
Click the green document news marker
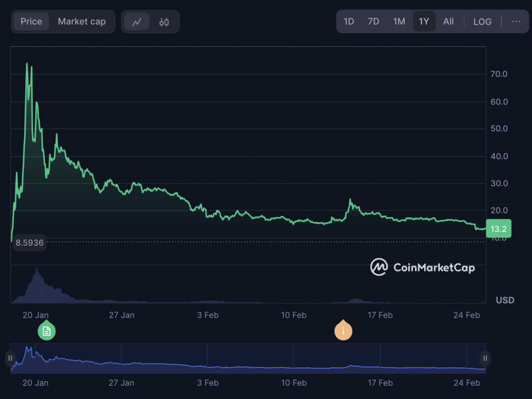pos(47,331)
